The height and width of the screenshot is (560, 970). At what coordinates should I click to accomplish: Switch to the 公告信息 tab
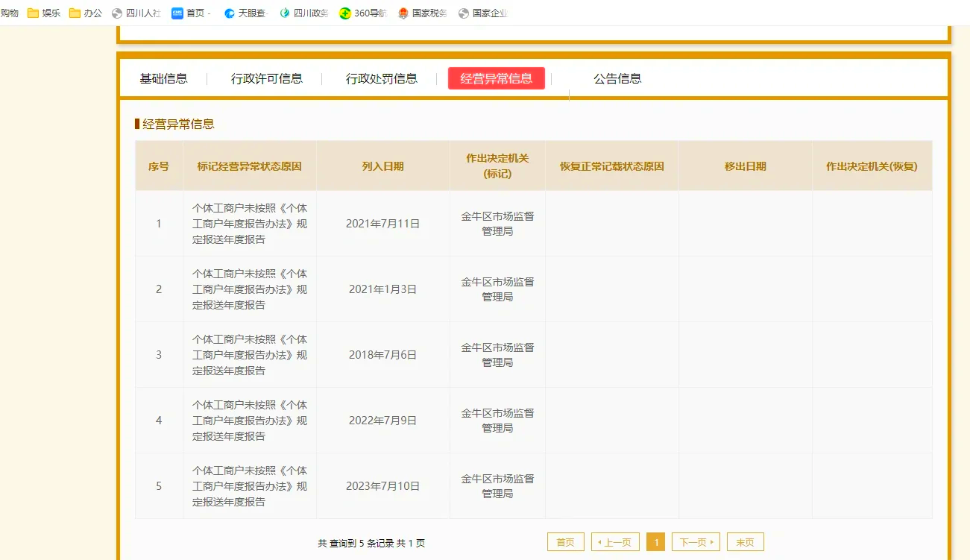pos(617,78)
